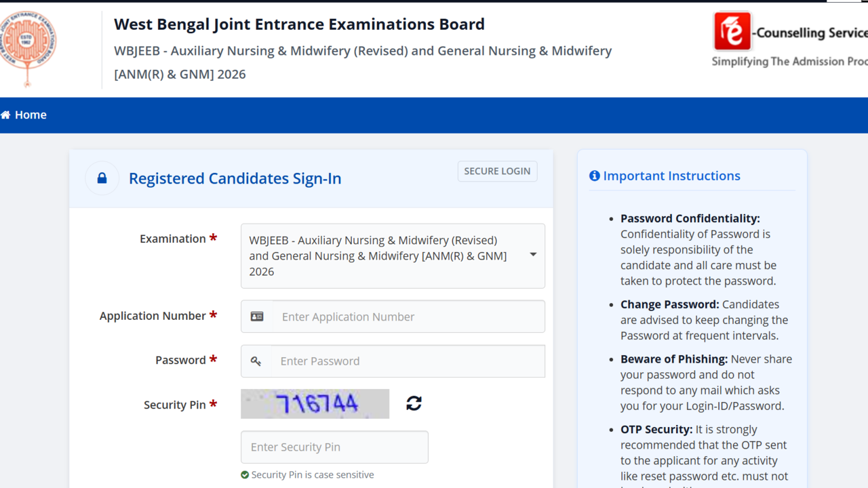Click the Important Instructions heading
The width and height of the screenshot is (868, 488).
coord(671,176)
